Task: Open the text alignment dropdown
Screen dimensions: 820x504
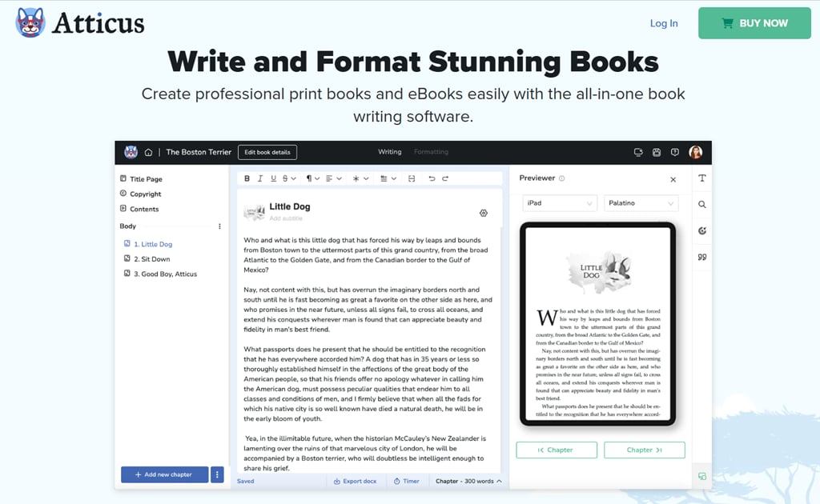Action: click(334, 178)
